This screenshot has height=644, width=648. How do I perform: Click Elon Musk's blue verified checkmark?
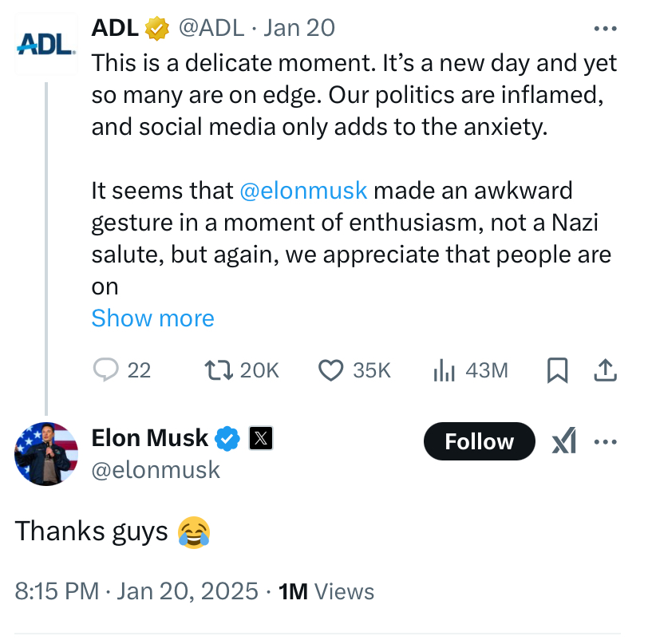click(x=228, y=438)
